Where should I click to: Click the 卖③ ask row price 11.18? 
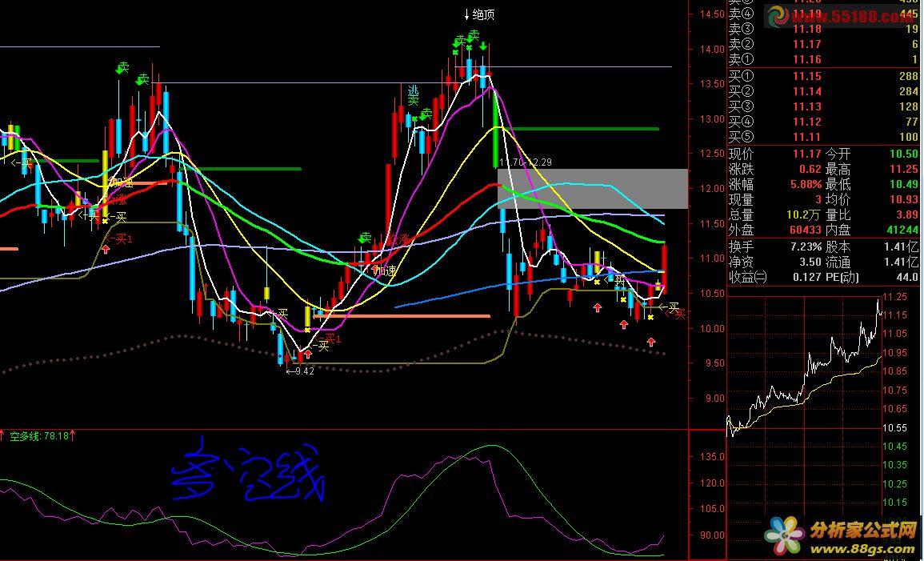tap(807, 29)
